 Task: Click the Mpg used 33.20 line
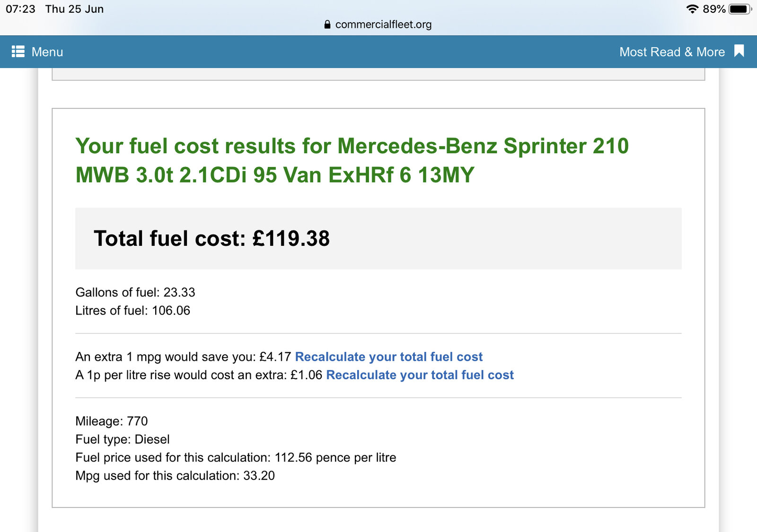[x=175, y=476]
